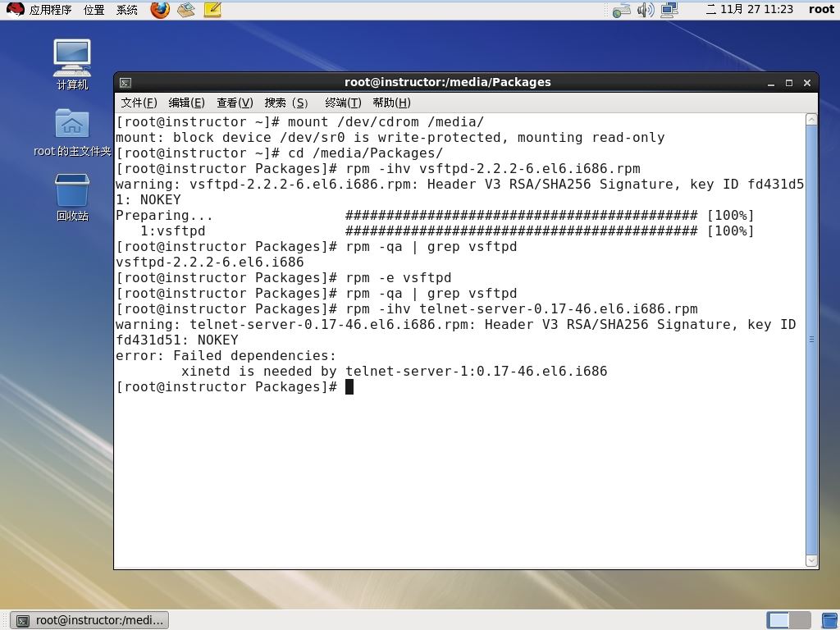
Task: Open the sticky notes launcher
Action: (212, 10)
